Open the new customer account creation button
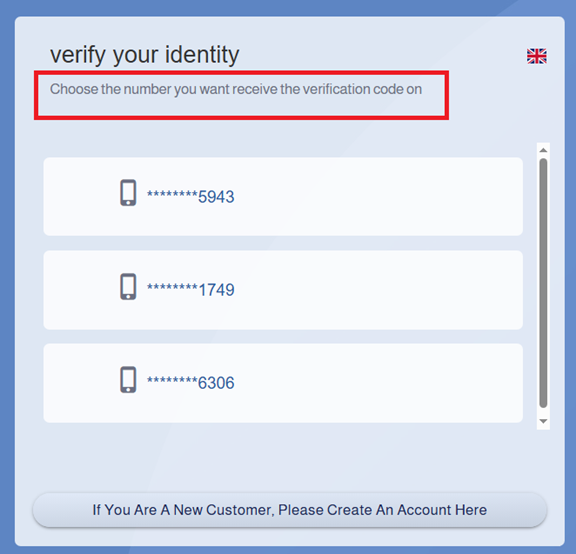Image resolution: width=576 pixels, height=554 pixels. click(x=290, y=510)
